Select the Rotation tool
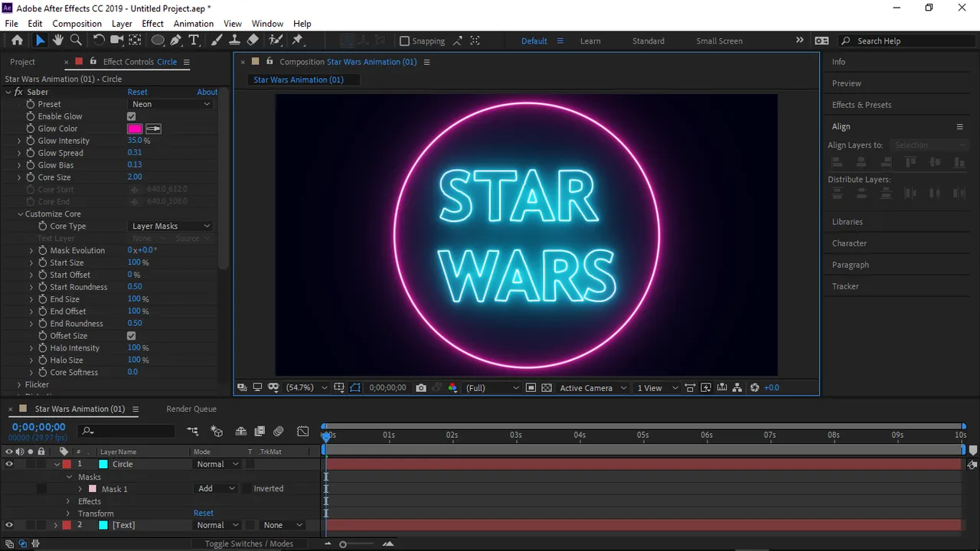 coord(99,41)
